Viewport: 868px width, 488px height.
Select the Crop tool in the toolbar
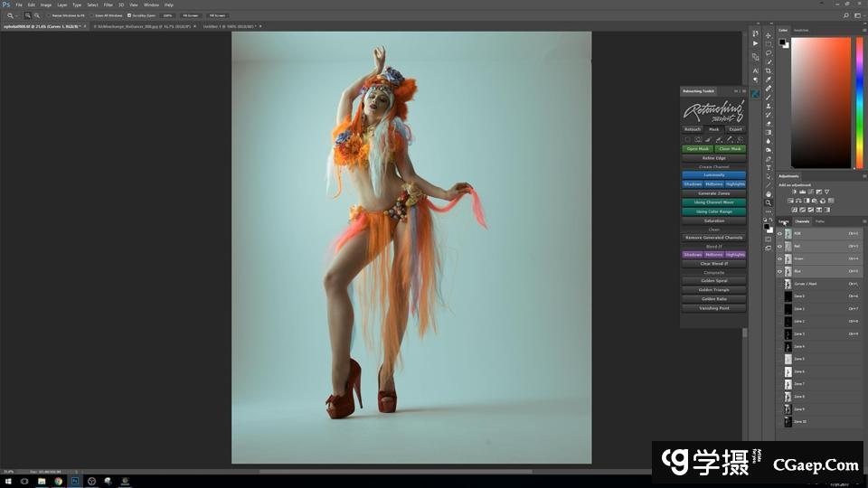click(769, 70)
